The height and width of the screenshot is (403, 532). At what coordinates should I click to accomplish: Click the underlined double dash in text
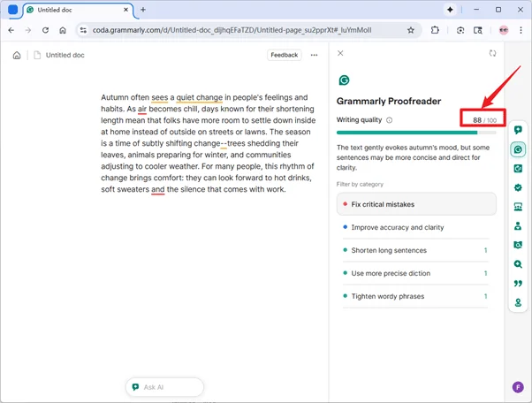224,143
